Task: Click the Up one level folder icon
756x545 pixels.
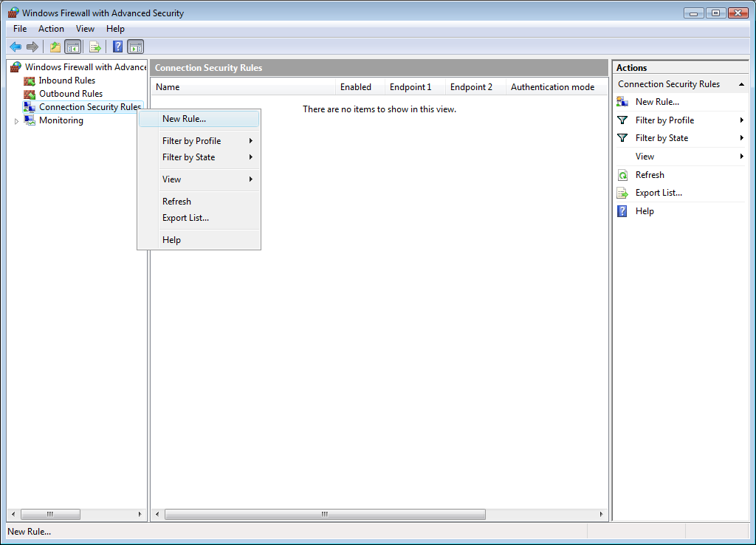Action: click(x=55, y=47)
